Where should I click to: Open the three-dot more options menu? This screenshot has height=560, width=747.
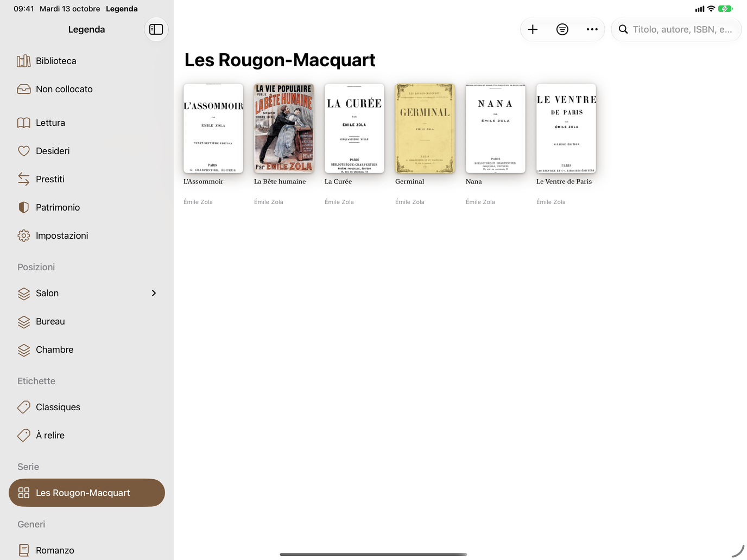592,29
